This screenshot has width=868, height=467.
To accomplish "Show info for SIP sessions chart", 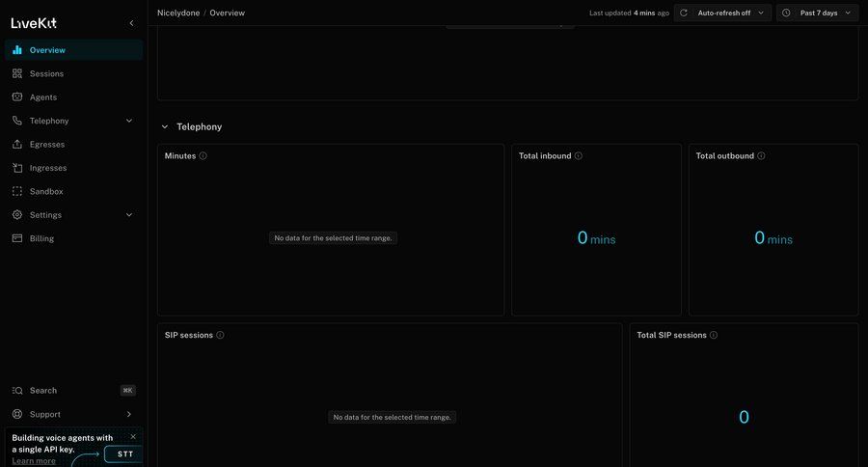I will tap(220, 335).
